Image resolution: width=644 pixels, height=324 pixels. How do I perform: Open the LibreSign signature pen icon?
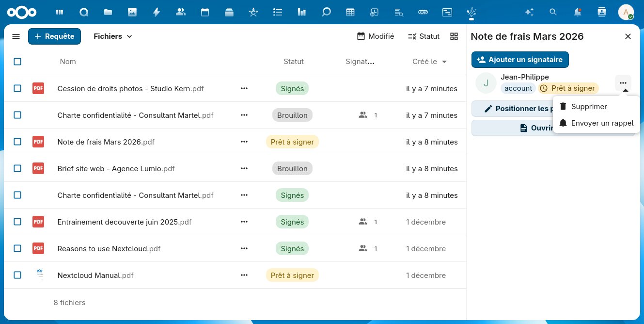[471, 12]
